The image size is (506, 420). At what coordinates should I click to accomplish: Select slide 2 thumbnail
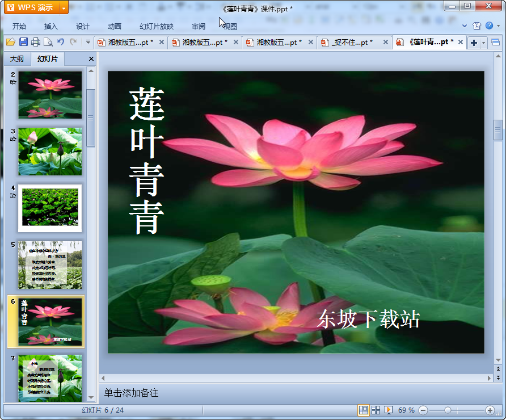[50, 95]
